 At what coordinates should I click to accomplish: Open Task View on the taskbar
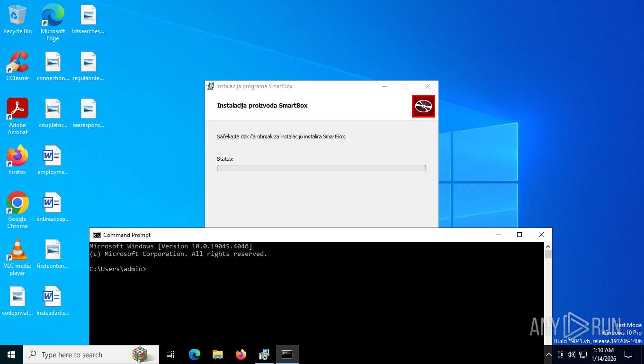coord(170,355)
